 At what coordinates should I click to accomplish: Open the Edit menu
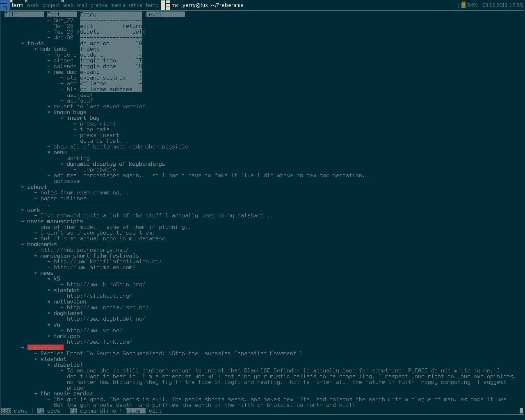coord(62,14)
